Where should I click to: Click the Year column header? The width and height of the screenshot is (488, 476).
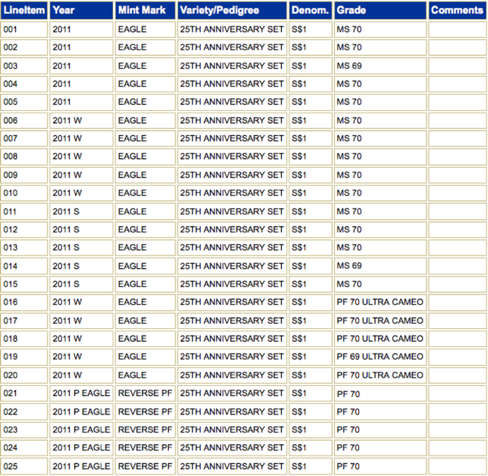(81, 10)
